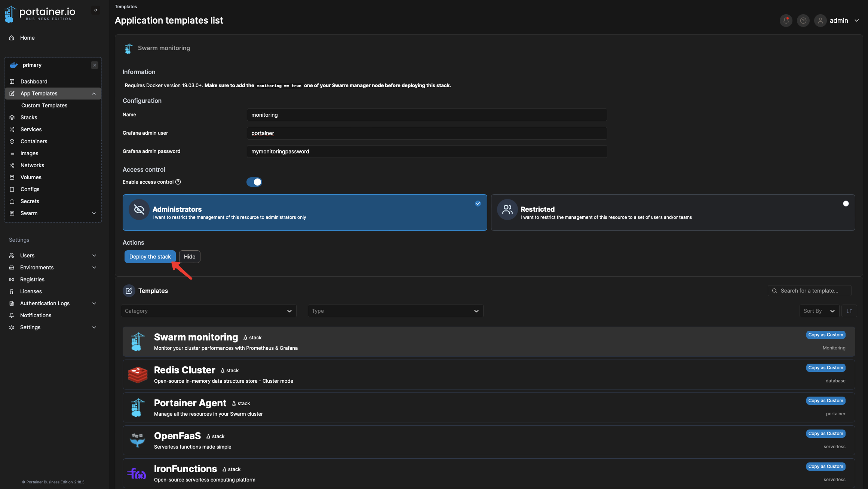This screenshot has width=868, height=489.
Task: Click the Hide button
Action: 190,257
